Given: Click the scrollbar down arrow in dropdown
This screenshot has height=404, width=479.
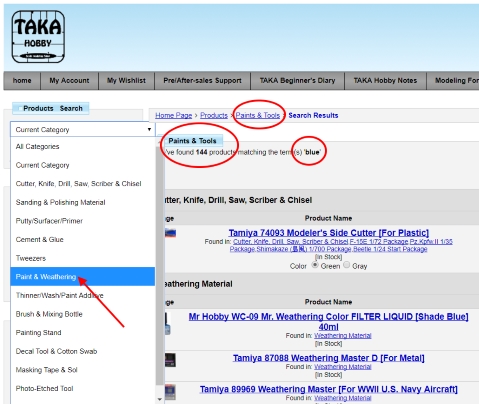Looking at the screenshot, I should 160,399.
